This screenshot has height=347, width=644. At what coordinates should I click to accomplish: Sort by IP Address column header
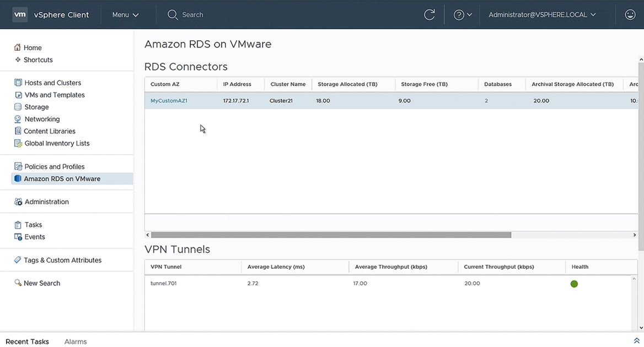point(237,84)
